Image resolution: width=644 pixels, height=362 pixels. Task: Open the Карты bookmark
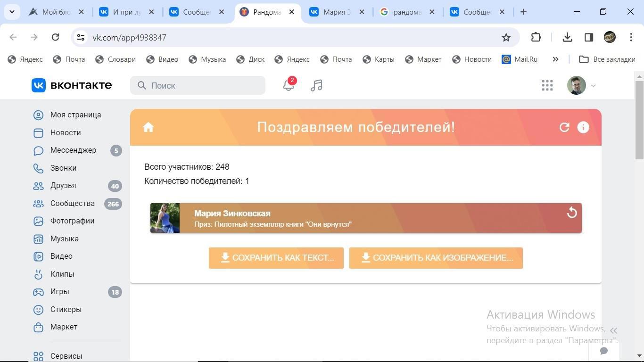pyautogui.click(x=379, y=59)
